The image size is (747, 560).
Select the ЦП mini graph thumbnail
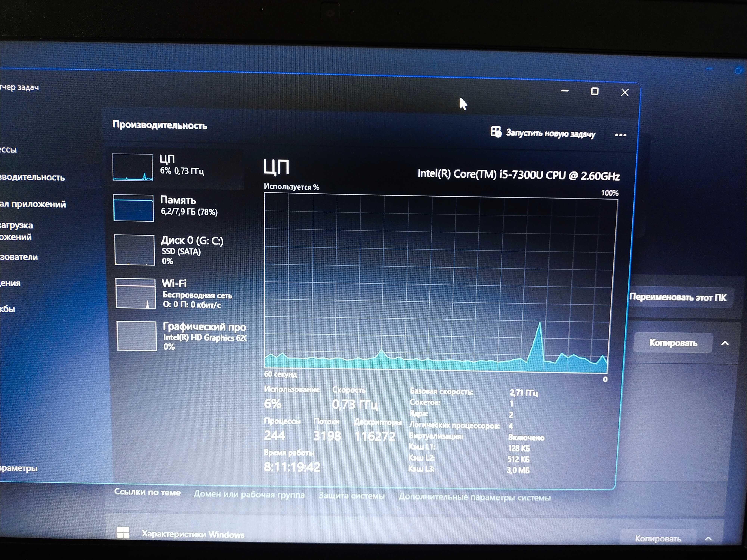pos(132,167)
